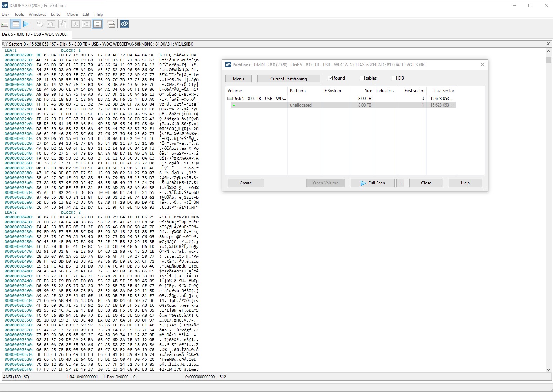This screenshot has height=392, width=553.
Task: Click the hex editor scrollbar down arrow
Action: pyautogui.click(x=548, y=370)
